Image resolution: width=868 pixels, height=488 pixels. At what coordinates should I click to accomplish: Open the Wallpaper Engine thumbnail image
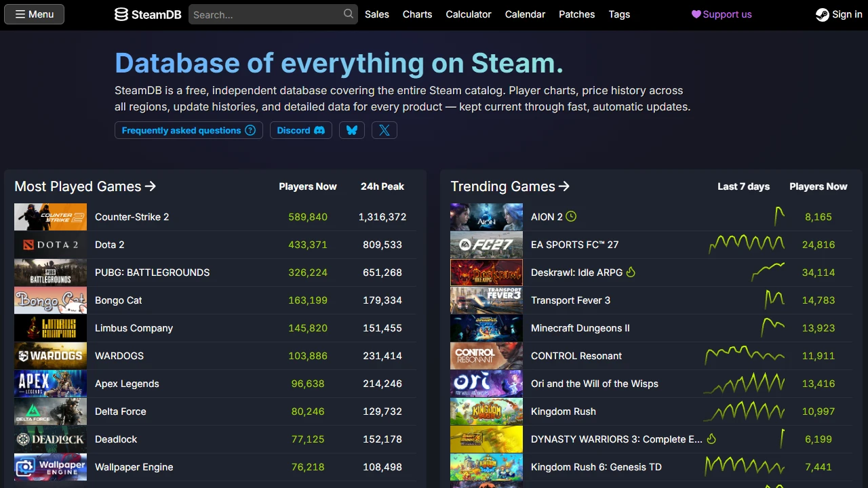coord(50,467)
